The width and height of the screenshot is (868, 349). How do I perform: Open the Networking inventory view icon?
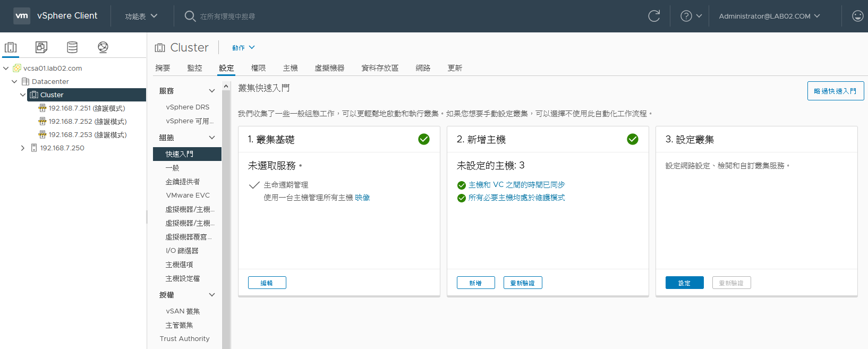103,47
